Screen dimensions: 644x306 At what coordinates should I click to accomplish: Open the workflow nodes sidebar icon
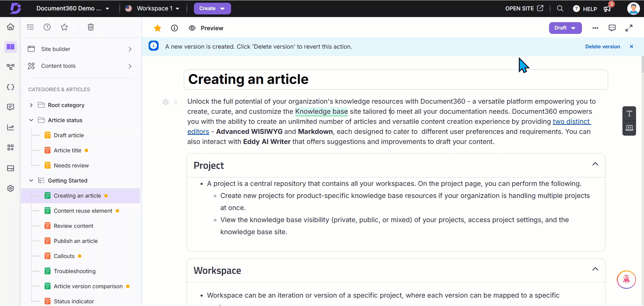10,67
